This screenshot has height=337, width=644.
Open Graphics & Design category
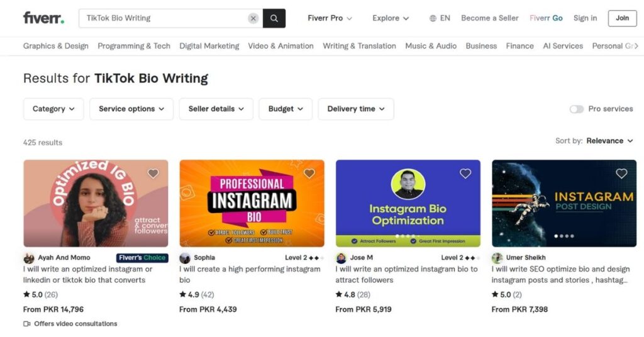pos(56,46)
